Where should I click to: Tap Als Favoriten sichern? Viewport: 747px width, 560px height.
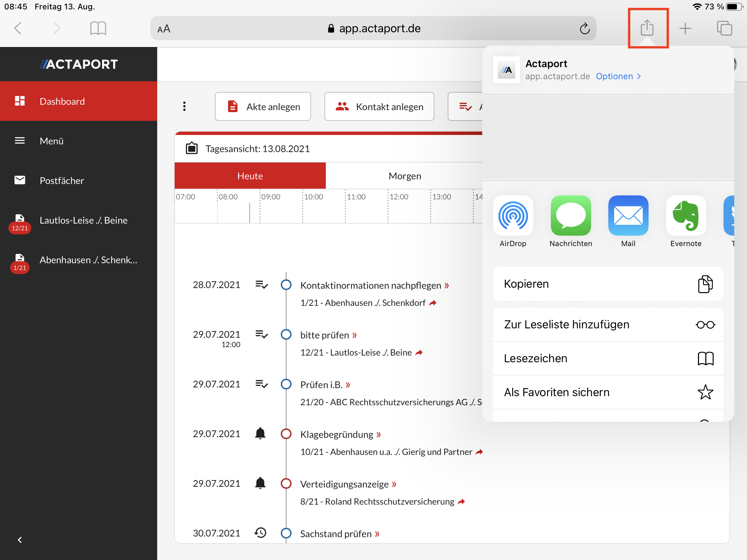[x=608, y=392]
